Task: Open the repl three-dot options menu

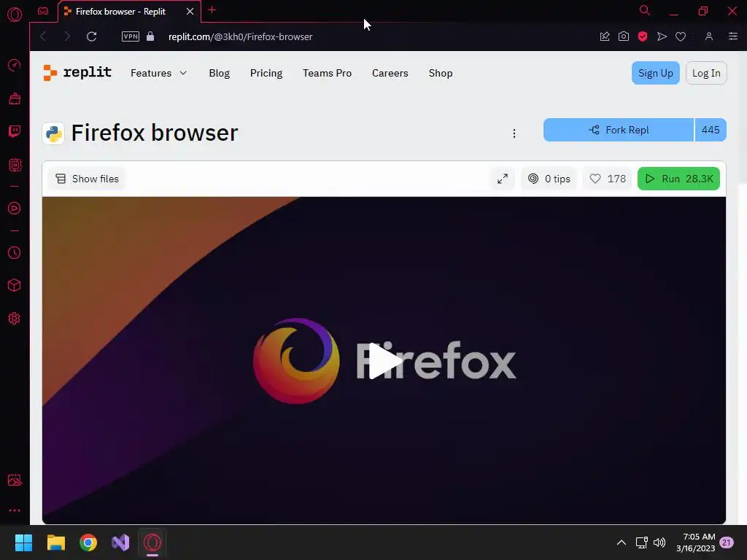Action: [514, 133]
